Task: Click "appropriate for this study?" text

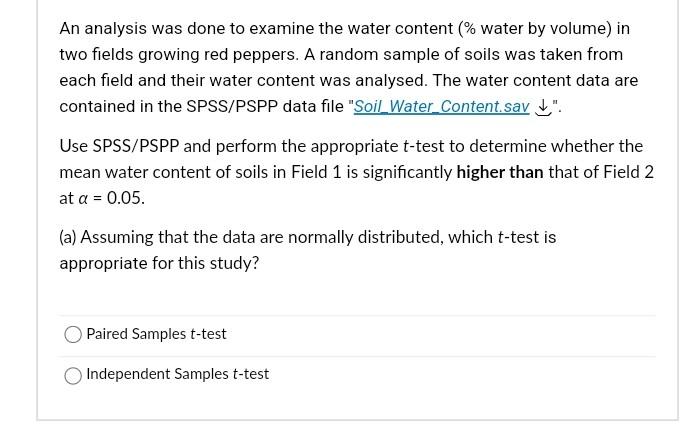Action: pos(159,263)
